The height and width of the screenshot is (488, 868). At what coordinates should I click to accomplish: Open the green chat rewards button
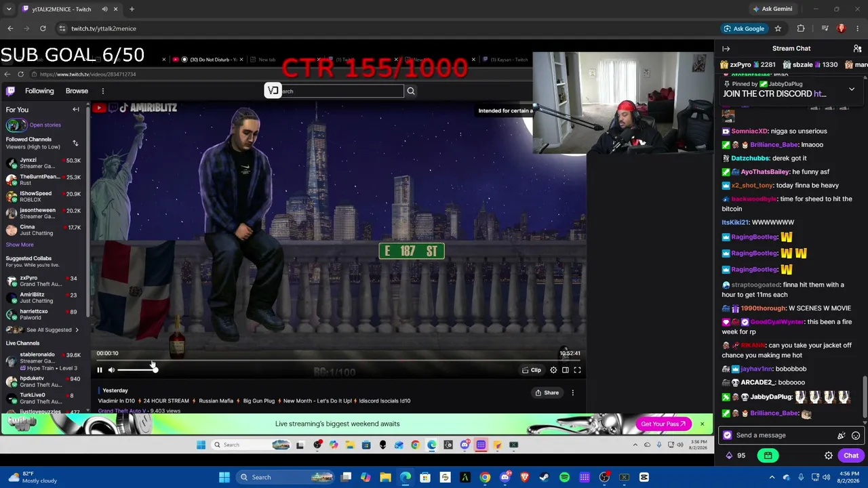click(768, 455)
